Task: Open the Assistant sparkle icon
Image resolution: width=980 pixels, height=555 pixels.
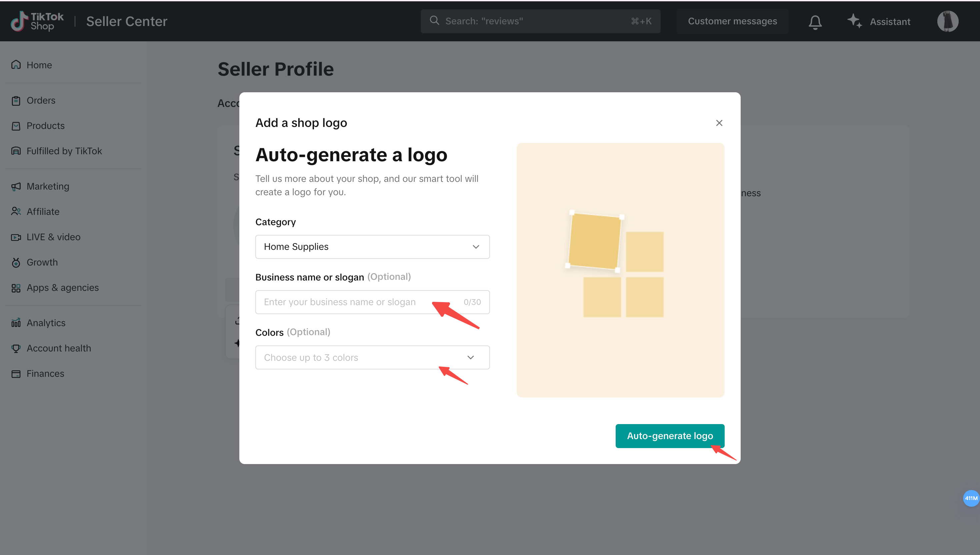Action: [x=855, y=21]
